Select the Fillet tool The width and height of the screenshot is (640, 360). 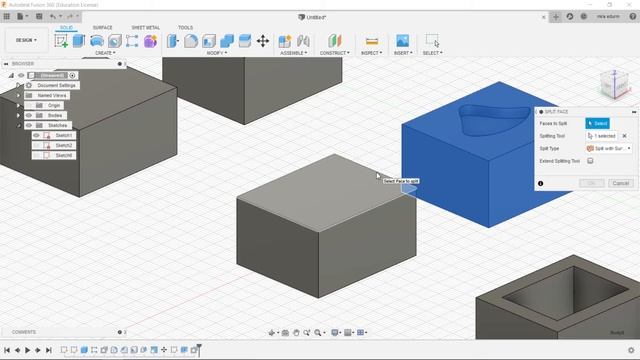pyautogui.click(x=191, y=41)
